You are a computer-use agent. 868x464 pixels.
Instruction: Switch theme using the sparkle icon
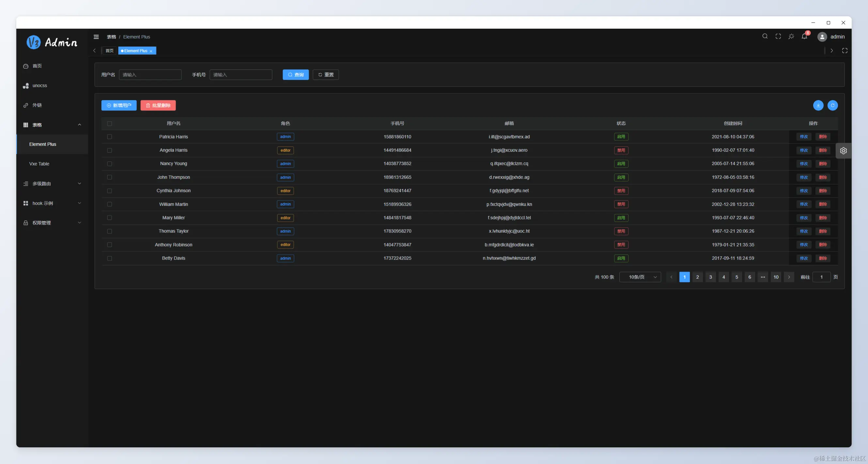(791, 37)
